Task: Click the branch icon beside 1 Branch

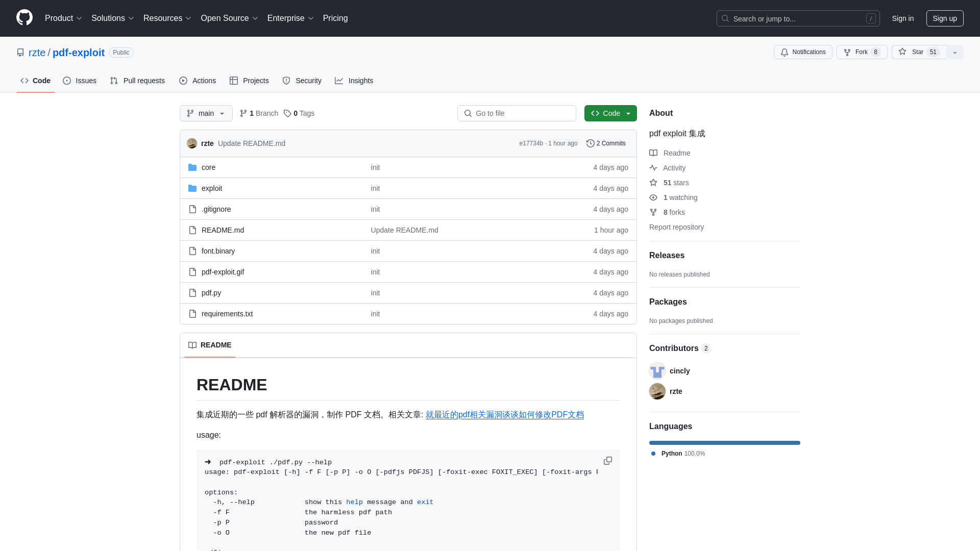Action: [x=243, y=113]
